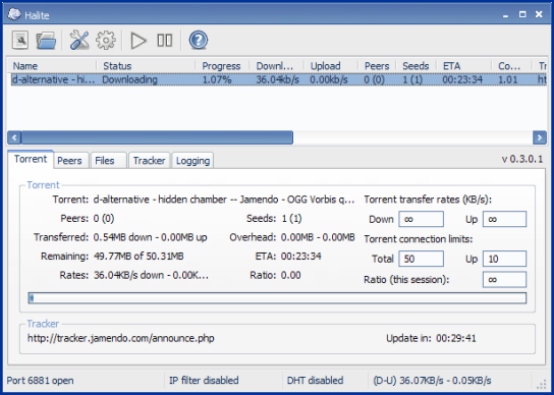Click the 1.07% progress cell
Image resolution: width=554 pixels, height=395 pixels.
[217, 79]
